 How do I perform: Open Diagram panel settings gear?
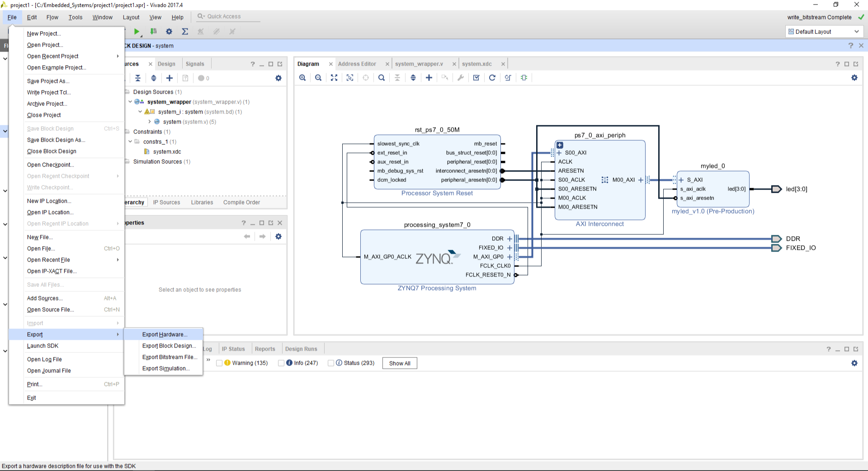coord(854,78)
